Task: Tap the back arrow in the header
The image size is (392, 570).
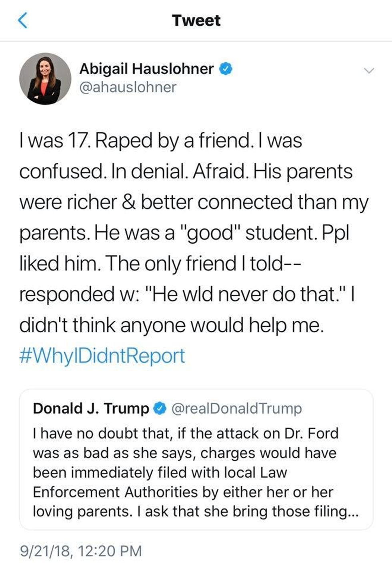Action: pos(23,20)
